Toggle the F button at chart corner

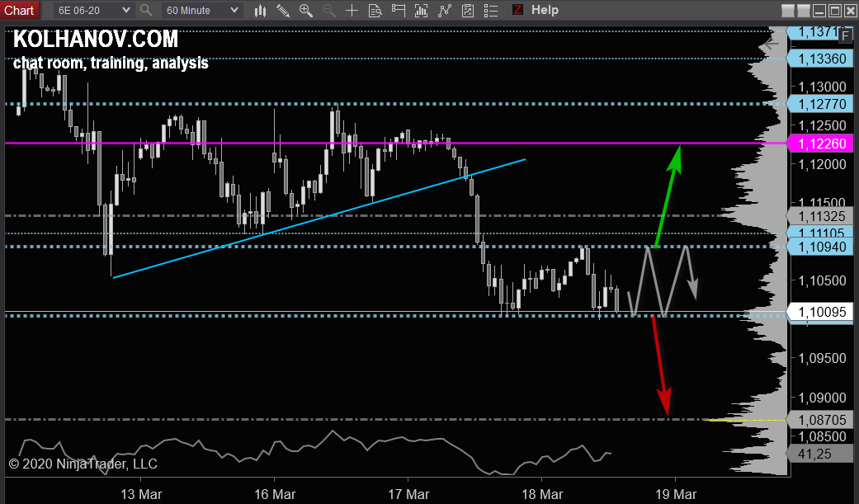click(845, 36)
